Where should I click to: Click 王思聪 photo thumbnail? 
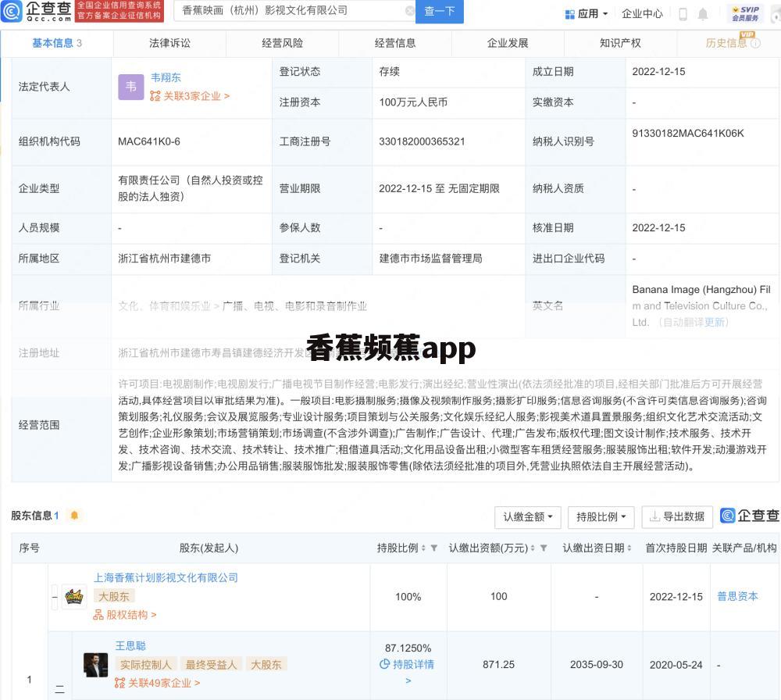coord(95,665)
